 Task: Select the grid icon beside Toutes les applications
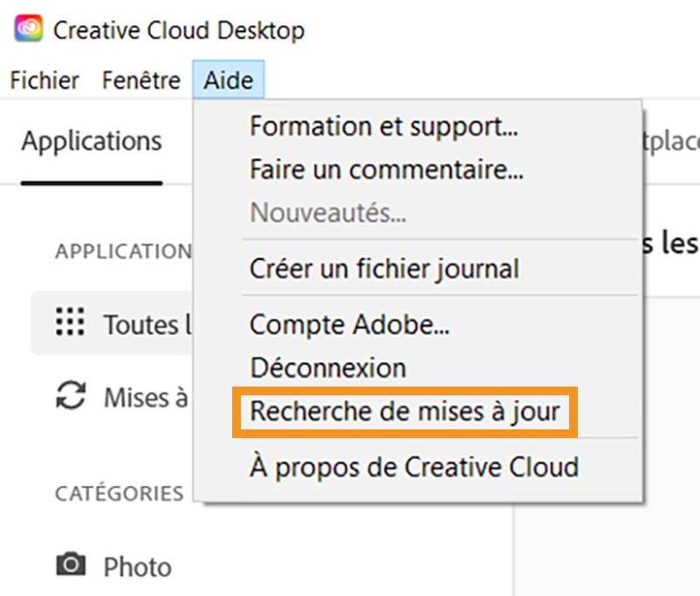pyautogui.click(x=69, y=323)
